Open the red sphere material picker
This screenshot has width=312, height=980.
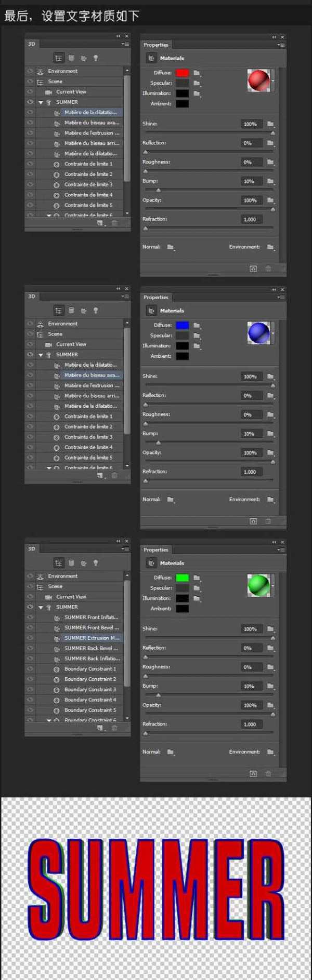(259, 80)
